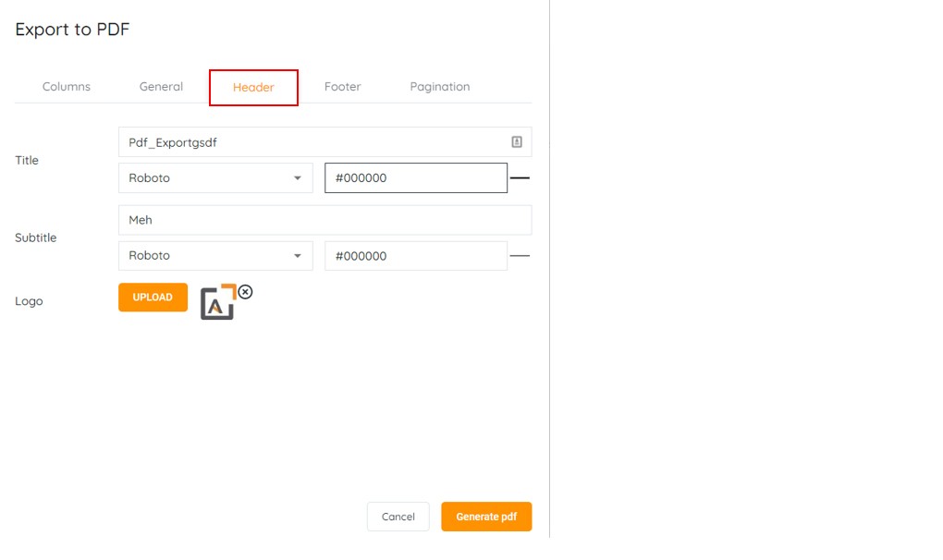
Task: Open the Subtitle color swatch picker
Action: click(520, 256)
